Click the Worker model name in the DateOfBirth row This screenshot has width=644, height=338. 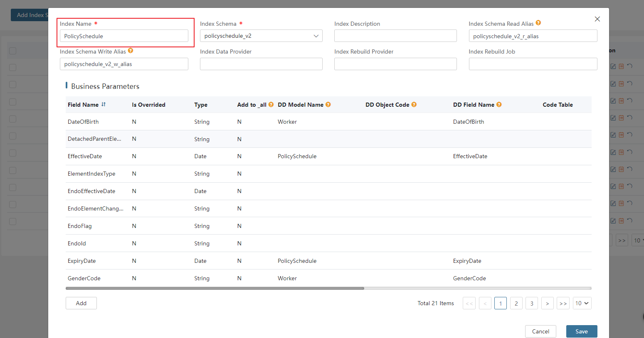point(287,122)
